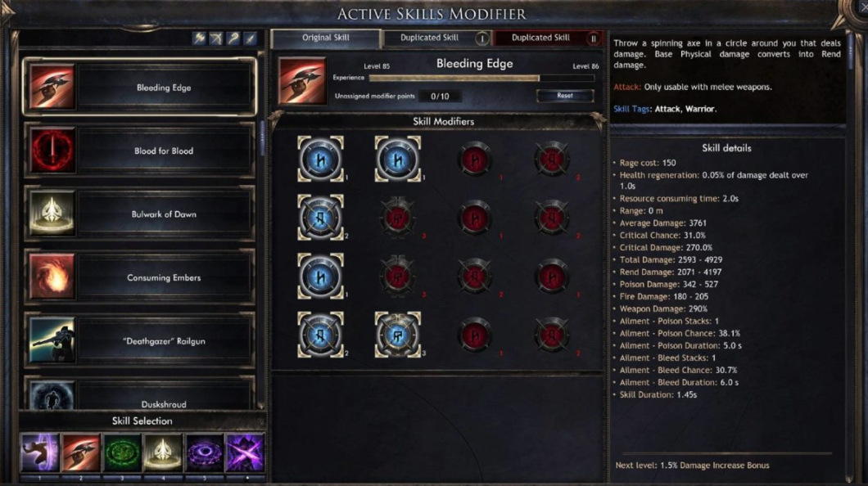
Task: Select the Bleeding Edge skill entry
Action: pos(139,87)
